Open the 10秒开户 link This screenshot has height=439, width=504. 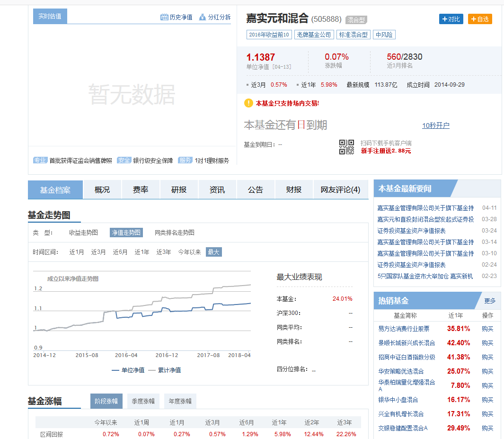tap(435, 125)
